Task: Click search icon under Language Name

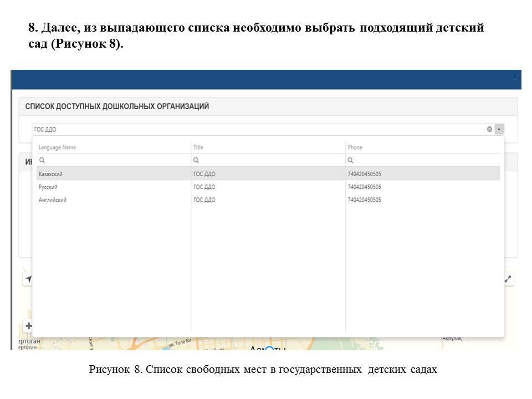Action: pyautogui.click(x=42, y=160)
